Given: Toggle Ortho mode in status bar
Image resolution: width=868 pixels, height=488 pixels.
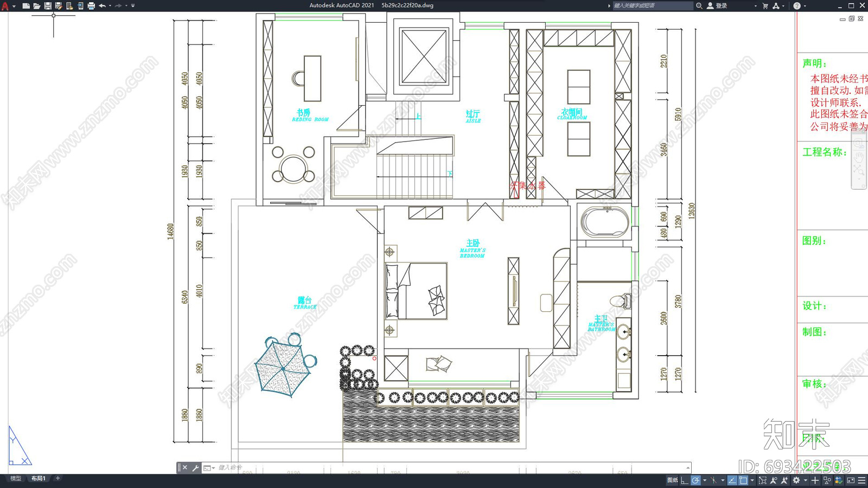Looking at the screenshot, I should pyautogui.click(x=685, y=480).
